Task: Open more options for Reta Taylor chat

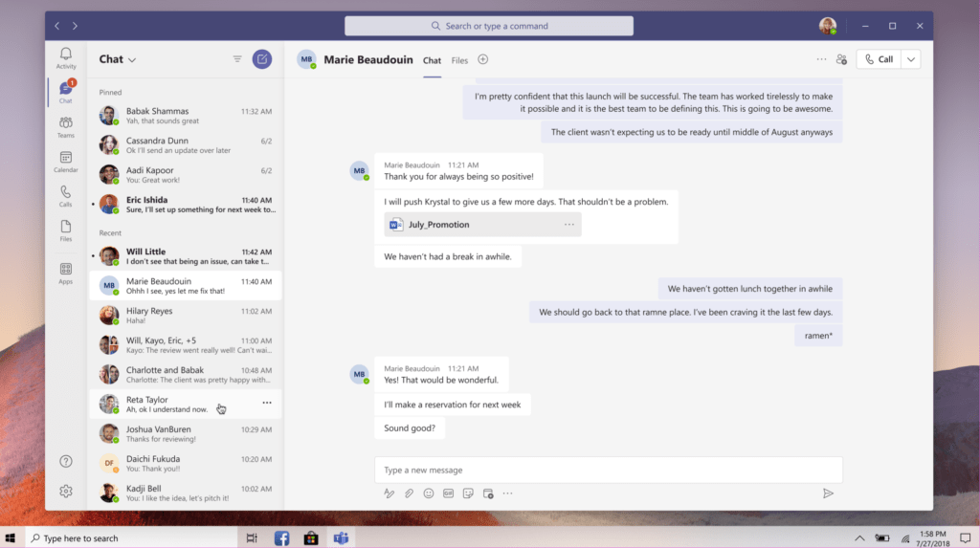Action: click(267, 403)
